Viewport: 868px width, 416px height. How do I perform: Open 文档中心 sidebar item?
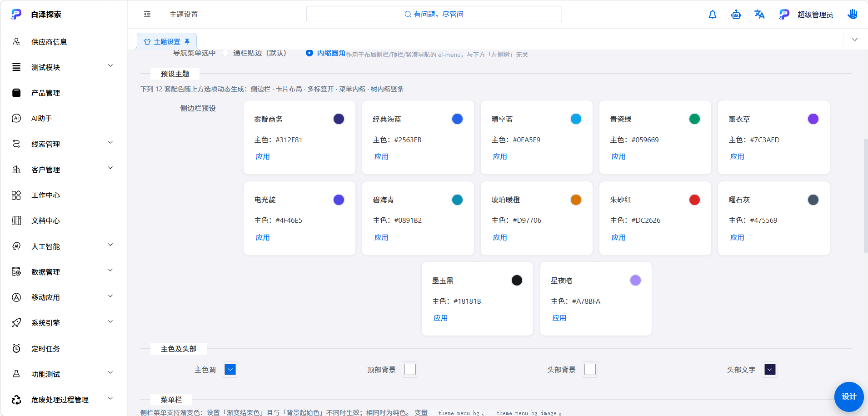click(x=64, y=221)
